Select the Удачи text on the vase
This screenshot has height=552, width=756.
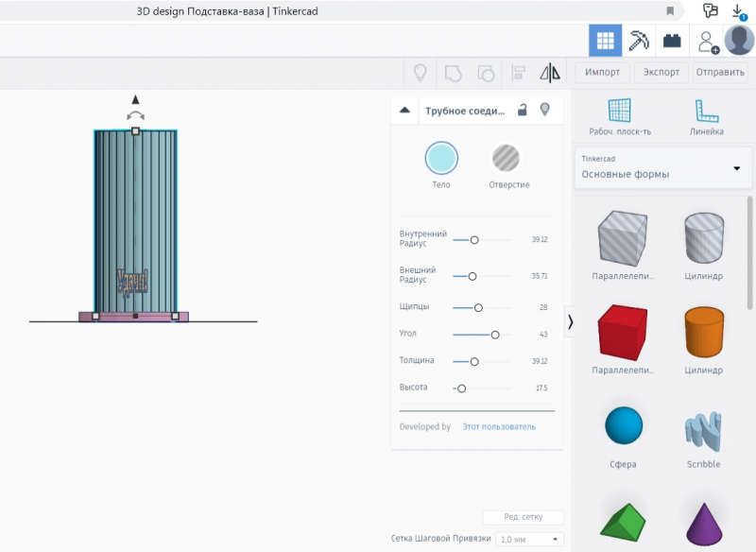tap(132, 283)
